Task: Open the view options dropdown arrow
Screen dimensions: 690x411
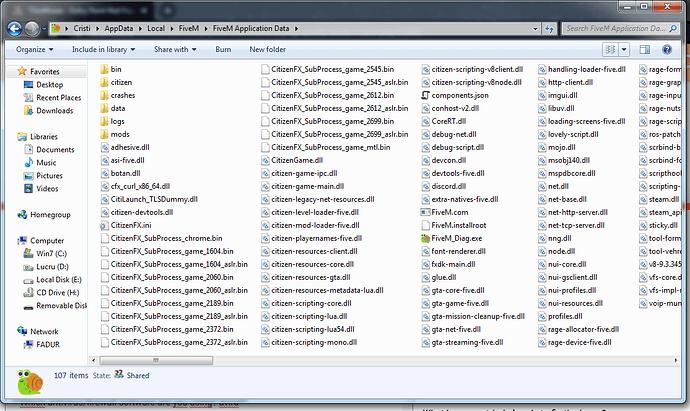Action: pyautogui.click(x=624, y=49)
